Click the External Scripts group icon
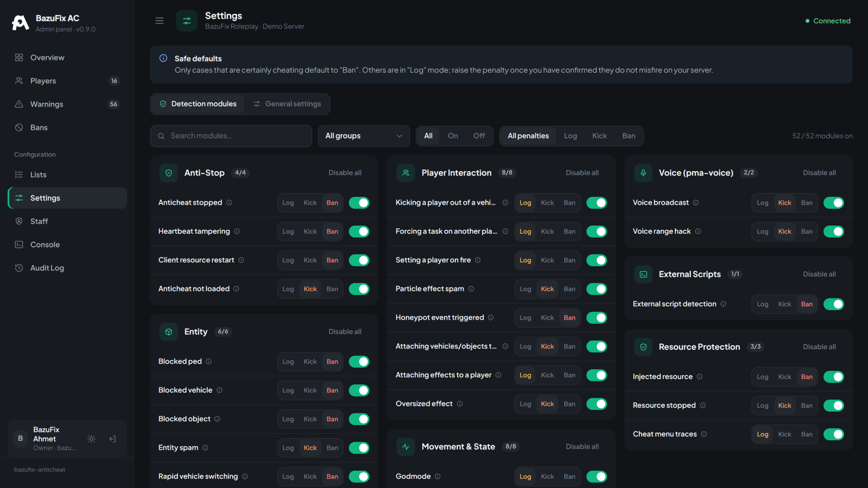The height and width of the screenshot is (488, 868). coord(643,274)
